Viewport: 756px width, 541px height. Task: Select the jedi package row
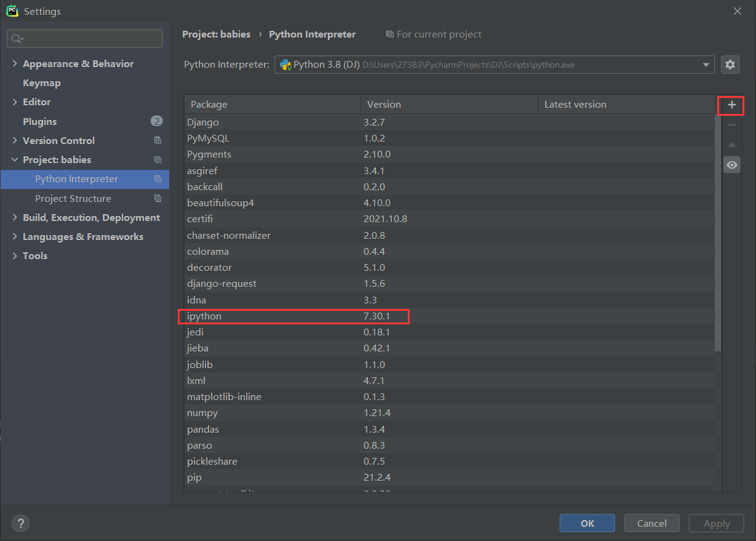pos(450,332)
